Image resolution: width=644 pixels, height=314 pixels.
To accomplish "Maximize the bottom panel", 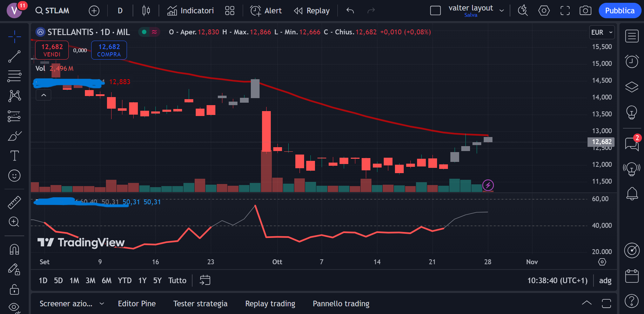I will 606,303.
